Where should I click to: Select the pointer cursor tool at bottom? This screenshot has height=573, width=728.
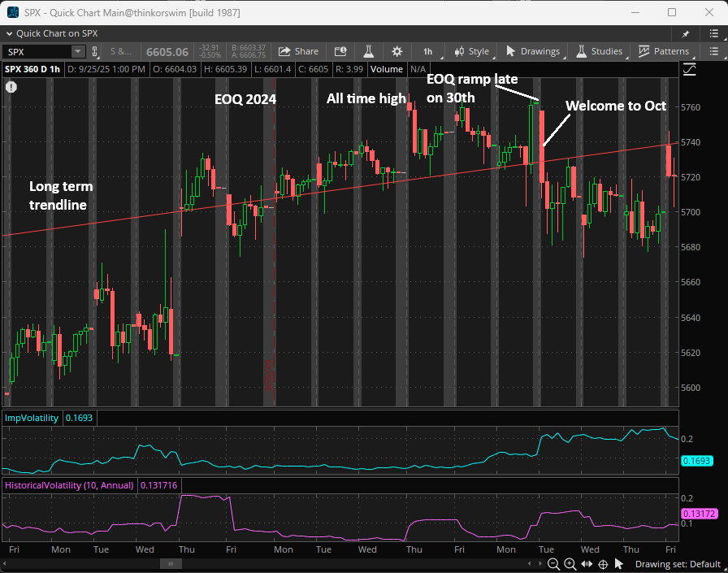click(618, 564)
